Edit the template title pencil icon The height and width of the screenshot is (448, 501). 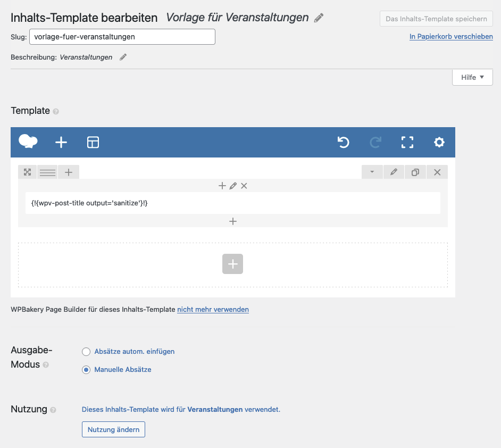[319, 18]
